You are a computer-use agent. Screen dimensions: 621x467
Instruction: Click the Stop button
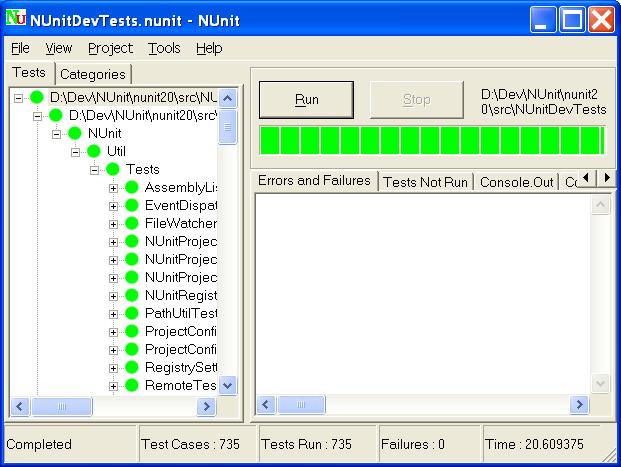click(x=417, y=100)
